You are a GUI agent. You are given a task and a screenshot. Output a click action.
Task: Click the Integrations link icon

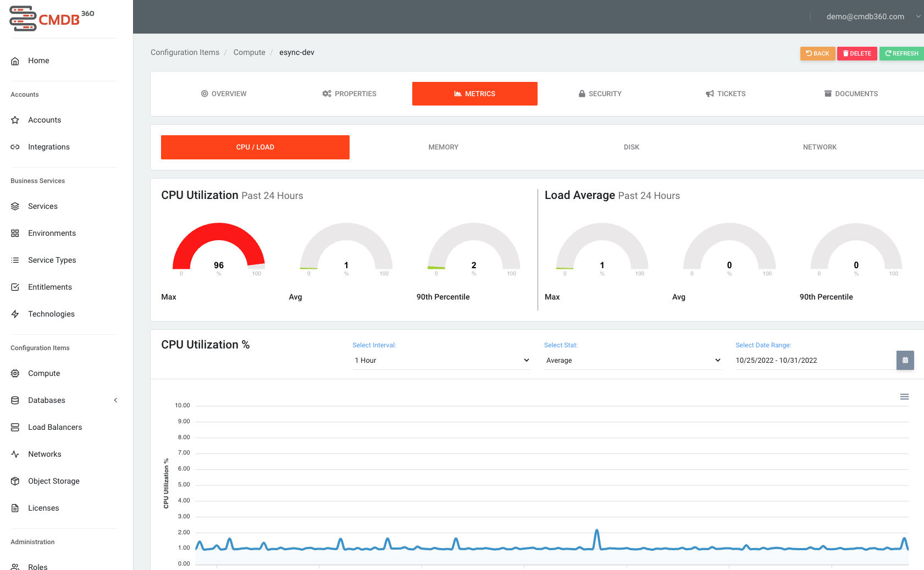click(x=15, y=147)
